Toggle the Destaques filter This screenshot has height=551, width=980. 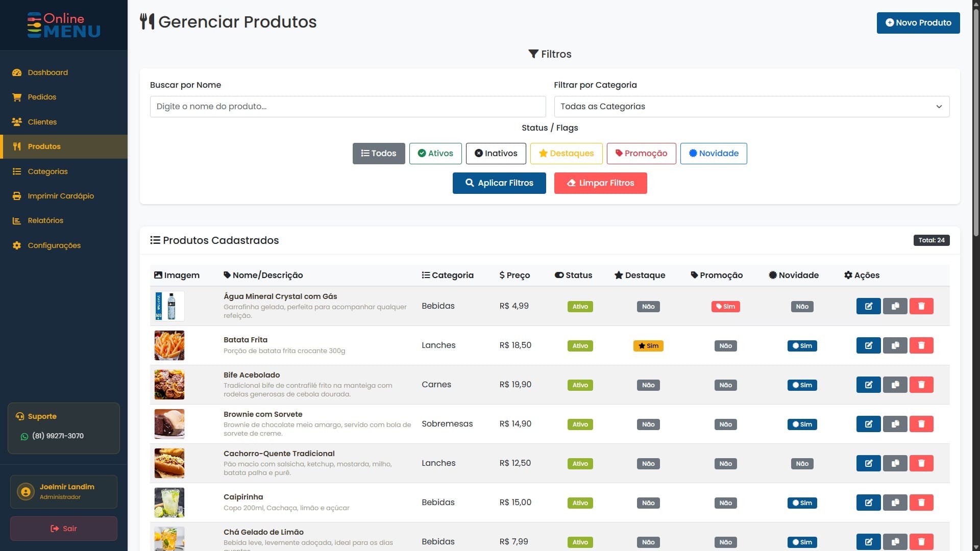coord(566,153)
